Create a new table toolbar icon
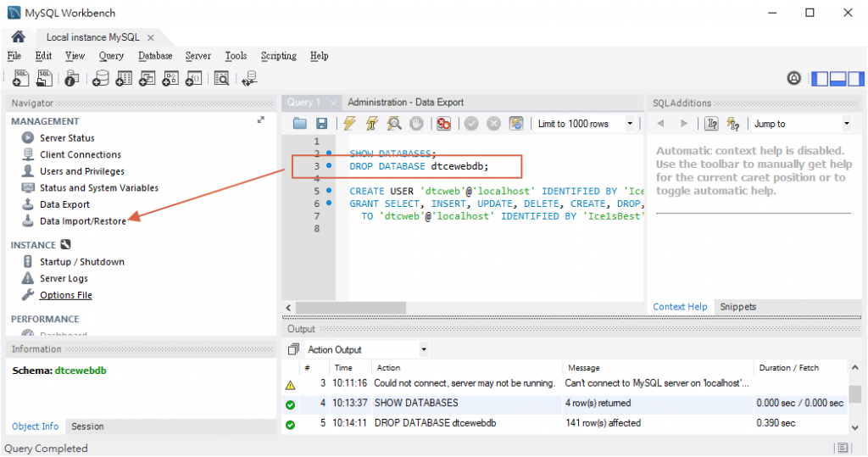This screenshot has width=868, height=457. 124,79
